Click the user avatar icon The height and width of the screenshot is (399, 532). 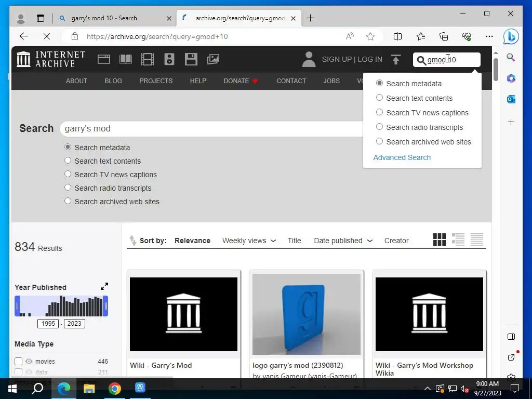(x=309, y=59)
